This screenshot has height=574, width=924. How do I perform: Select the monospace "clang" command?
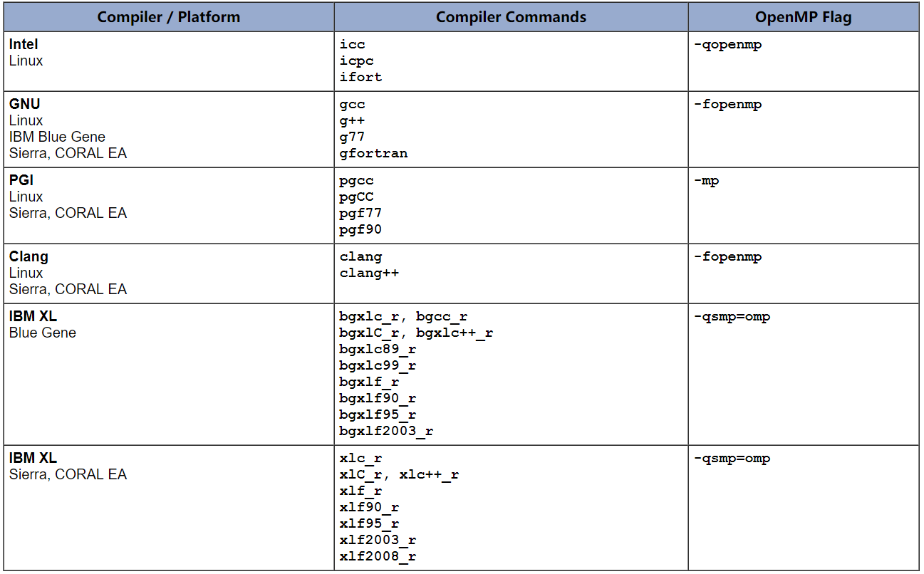360,257
